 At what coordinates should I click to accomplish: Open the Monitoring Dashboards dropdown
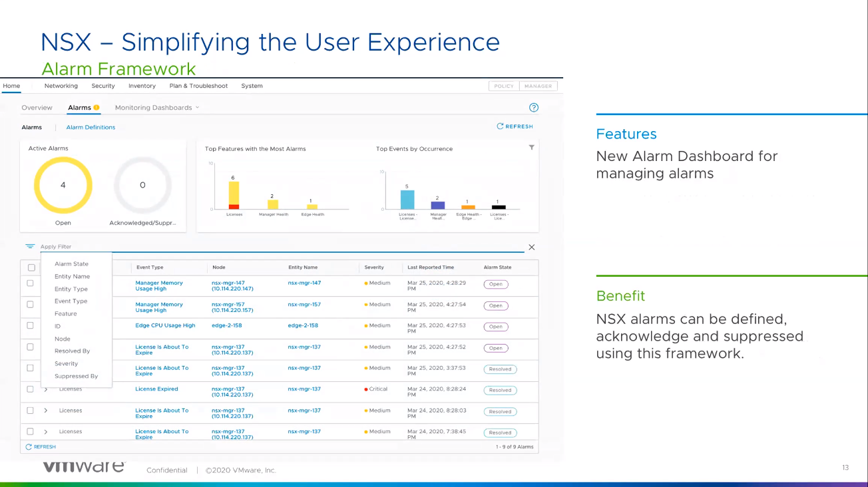click(157, 108)
